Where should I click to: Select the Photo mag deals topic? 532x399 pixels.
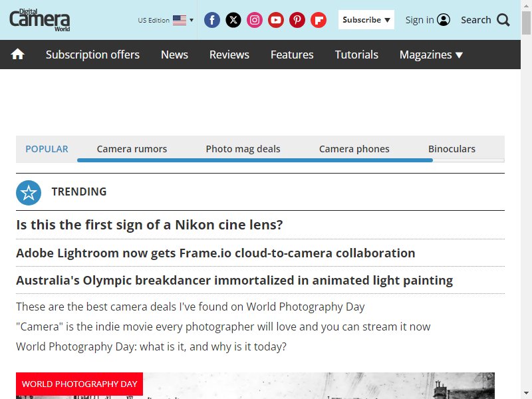click(x=243, y=149)
